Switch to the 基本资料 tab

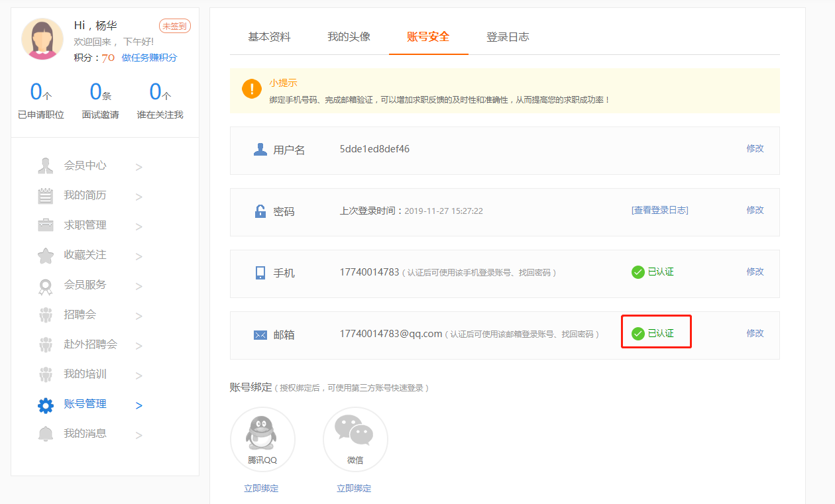(269, 37)
